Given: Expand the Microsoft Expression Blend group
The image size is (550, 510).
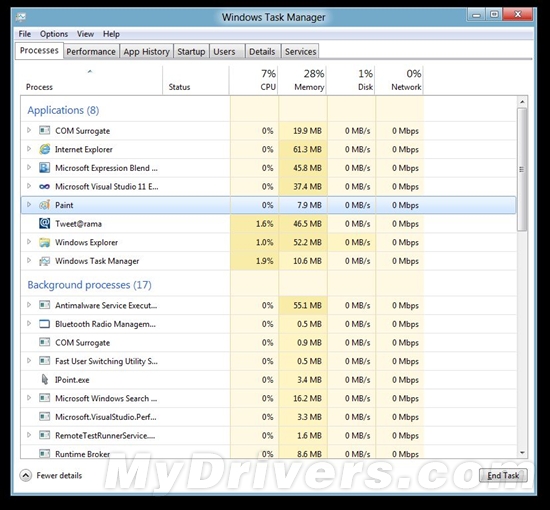Looking at the screenshot, I should coord(29,167).
